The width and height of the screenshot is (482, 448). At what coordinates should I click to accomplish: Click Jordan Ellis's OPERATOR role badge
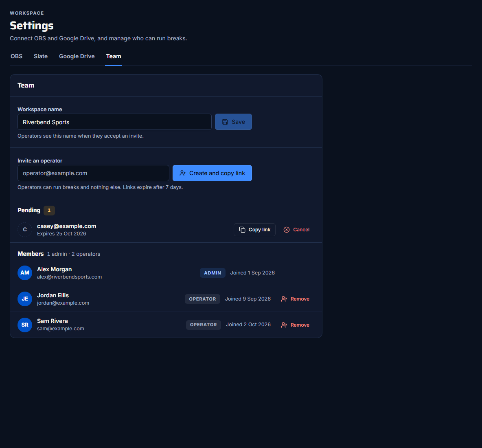(x=202, y=299)
